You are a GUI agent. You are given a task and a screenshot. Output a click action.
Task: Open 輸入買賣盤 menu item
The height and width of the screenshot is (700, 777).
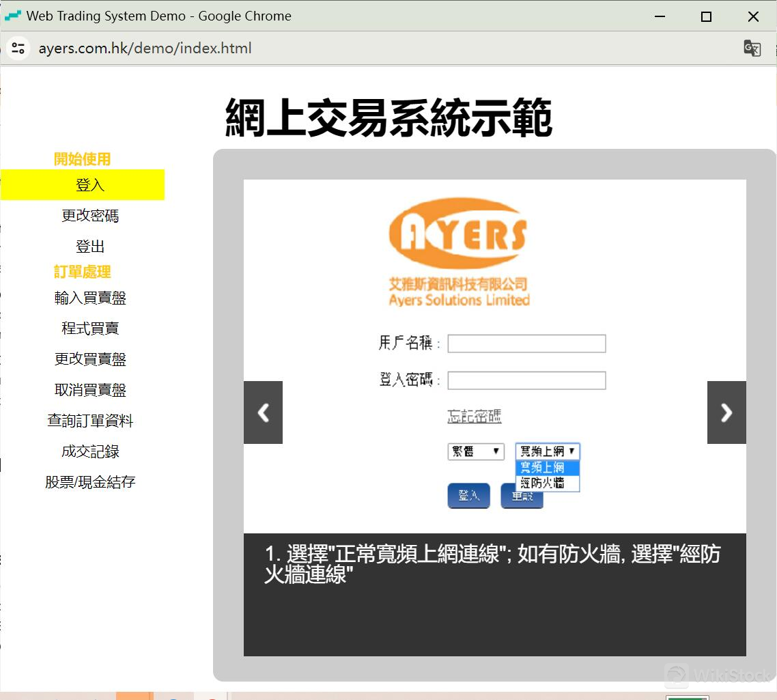click(x=90, y=298)
